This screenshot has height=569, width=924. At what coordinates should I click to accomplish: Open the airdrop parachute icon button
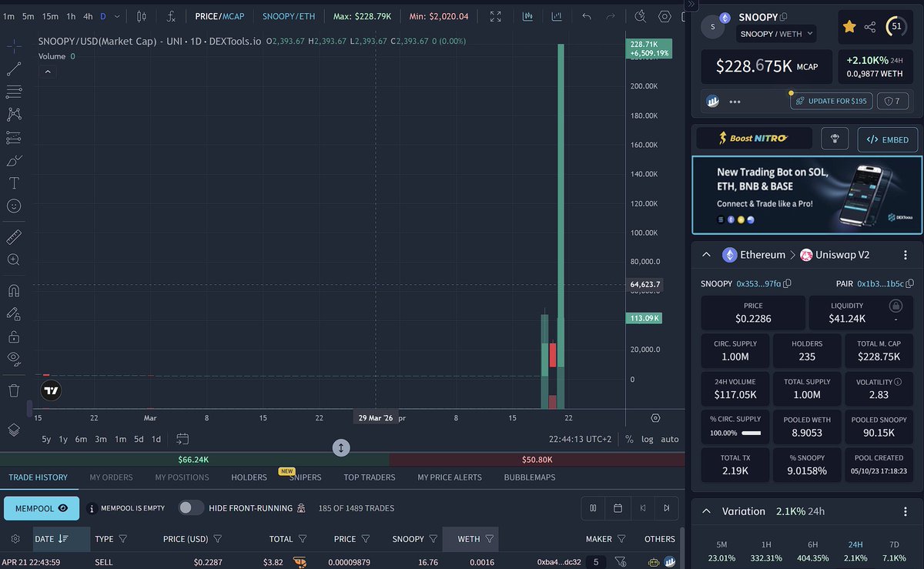(x=834, y=139)
